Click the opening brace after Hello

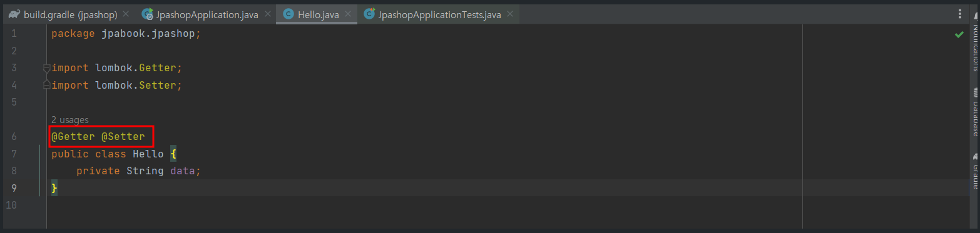click(173, 154)
